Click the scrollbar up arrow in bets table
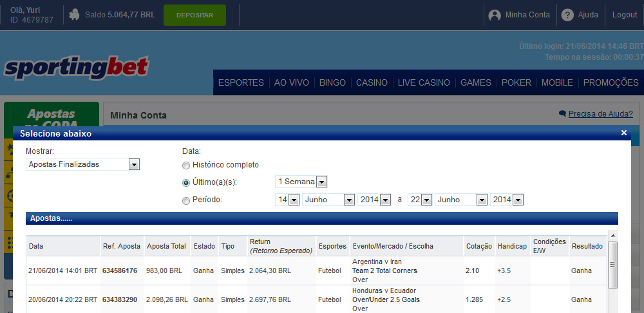 612,236
